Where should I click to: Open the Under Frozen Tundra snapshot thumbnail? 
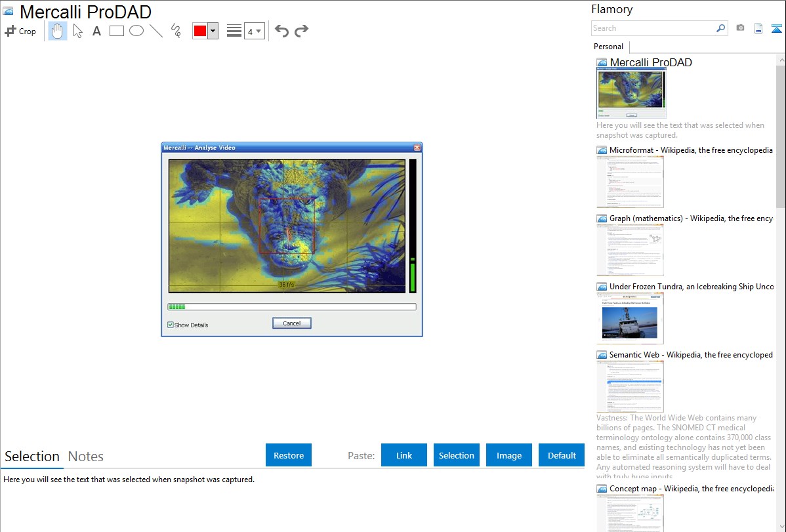(630, 318)
